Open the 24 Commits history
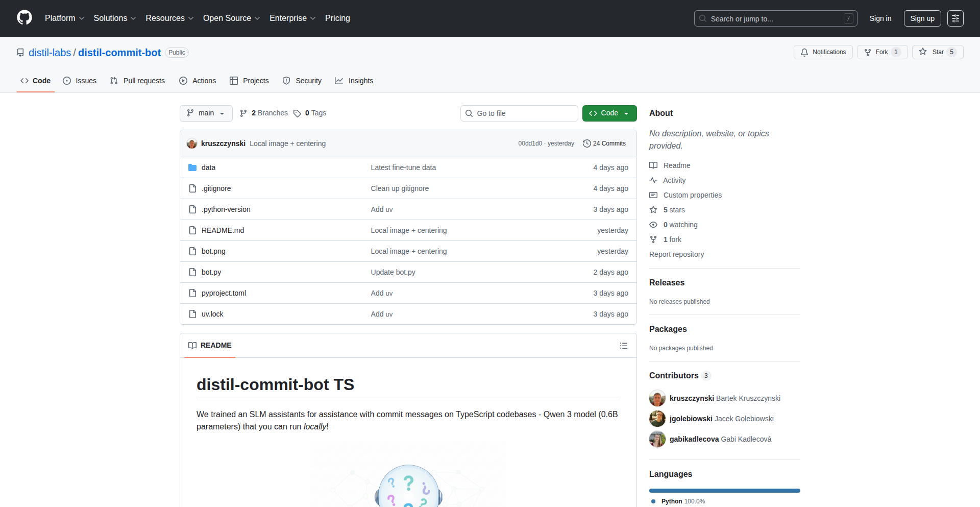980x507 pixels. point(604,143)
